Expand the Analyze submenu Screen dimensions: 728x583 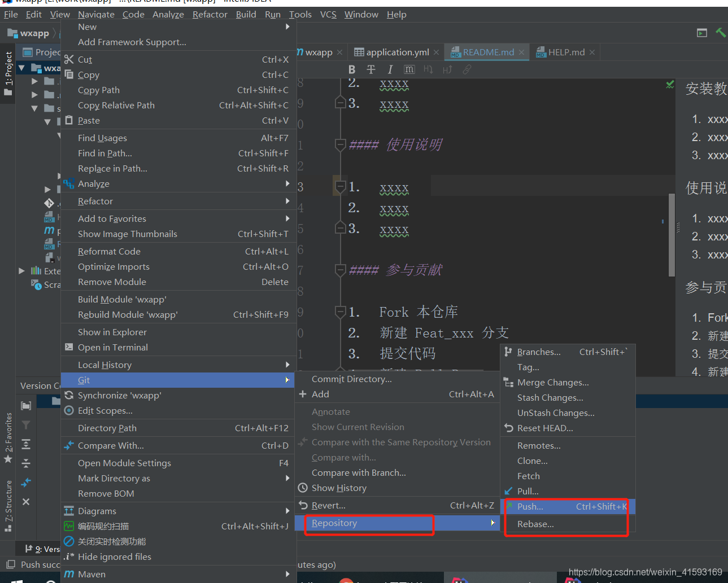287,183
